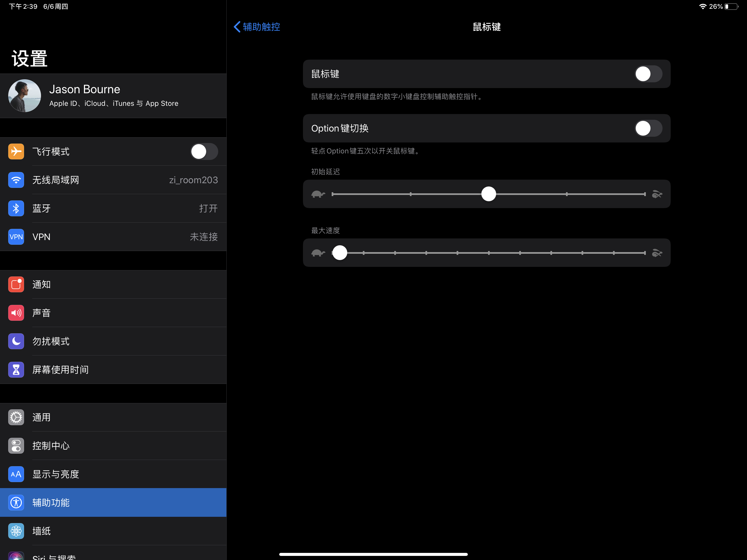Open 墙纸 Wallpaper settings
Image resolution: width=747 pixels, height=560 pixels.
[113, 531]
